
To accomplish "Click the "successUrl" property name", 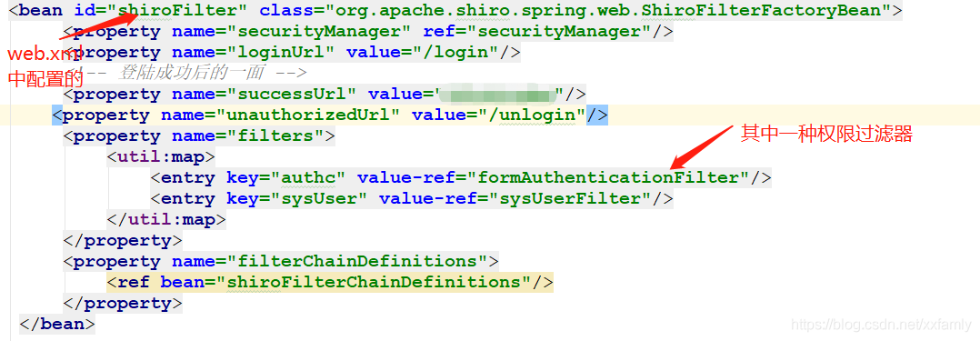I will coord(292,95).
